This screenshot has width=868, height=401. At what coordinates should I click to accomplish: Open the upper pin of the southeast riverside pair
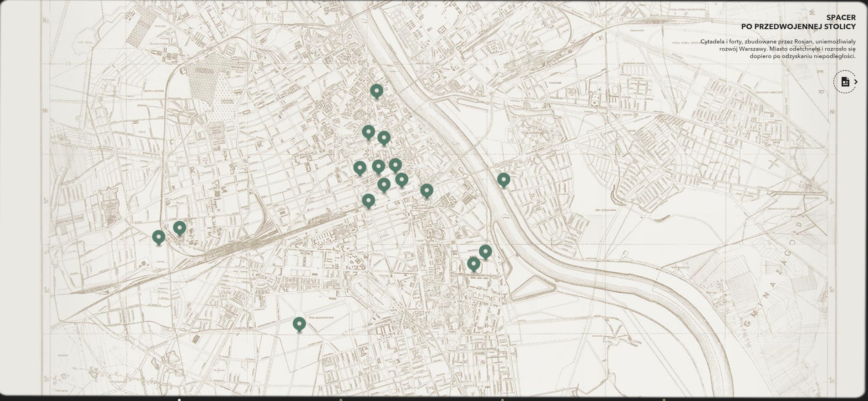click(486, 251)
